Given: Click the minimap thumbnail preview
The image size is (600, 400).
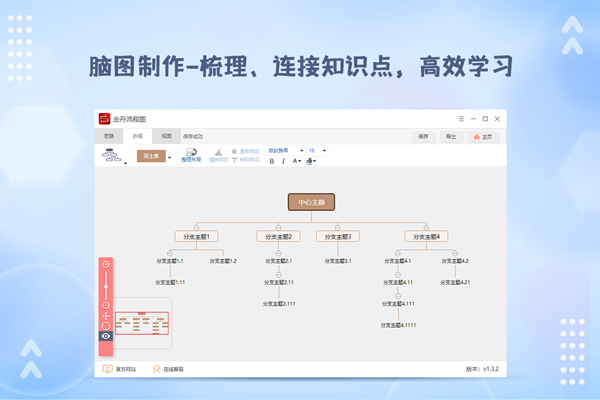Looking at the screenshot, I should (140, 323).
